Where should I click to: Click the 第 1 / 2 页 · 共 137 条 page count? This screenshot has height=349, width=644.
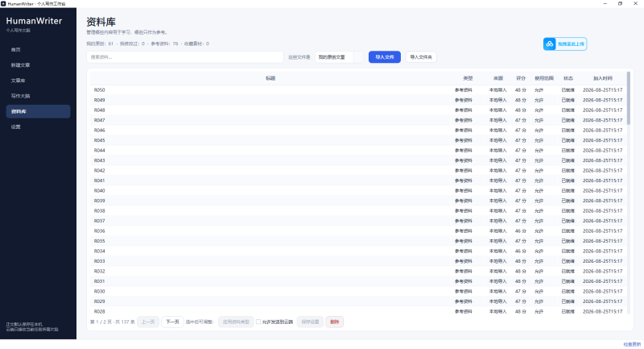pyautogui.click(x=113, y=322)
